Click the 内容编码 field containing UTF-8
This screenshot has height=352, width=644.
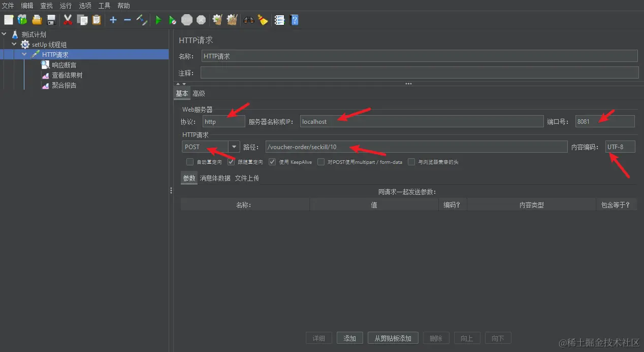pos(620,147)
